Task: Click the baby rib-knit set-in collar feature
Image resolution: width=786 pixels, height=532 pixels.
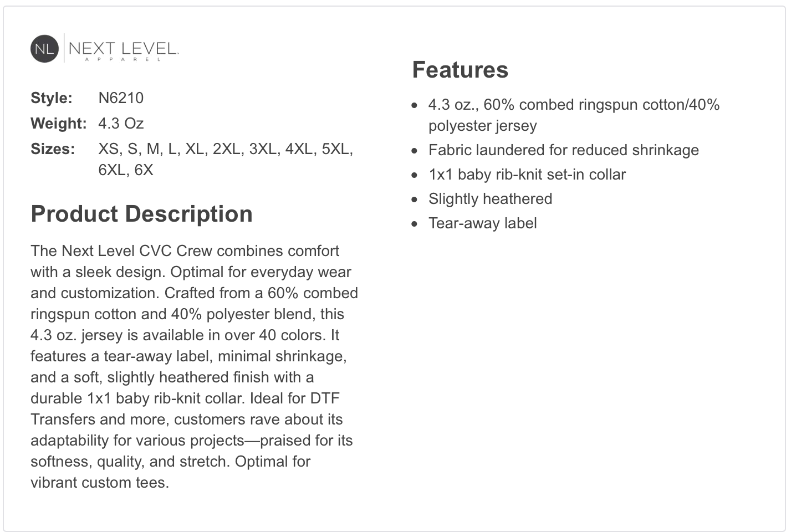Action: [527, 175]
